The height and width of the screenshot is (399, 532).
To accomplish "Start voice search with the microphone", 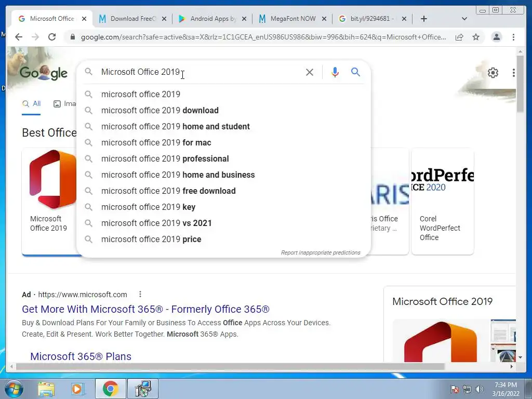I will (x=335, y=72).
